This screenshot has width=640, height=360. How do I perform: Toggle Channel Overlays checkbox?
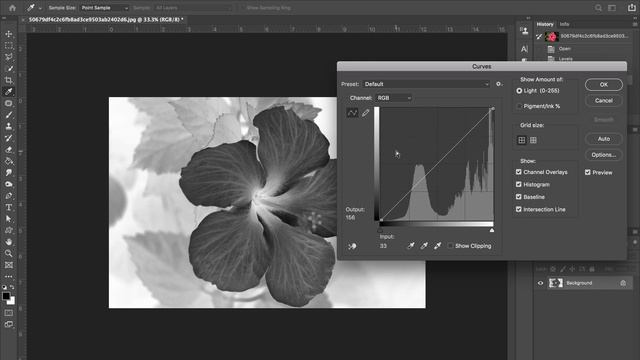tap(519, 172)
